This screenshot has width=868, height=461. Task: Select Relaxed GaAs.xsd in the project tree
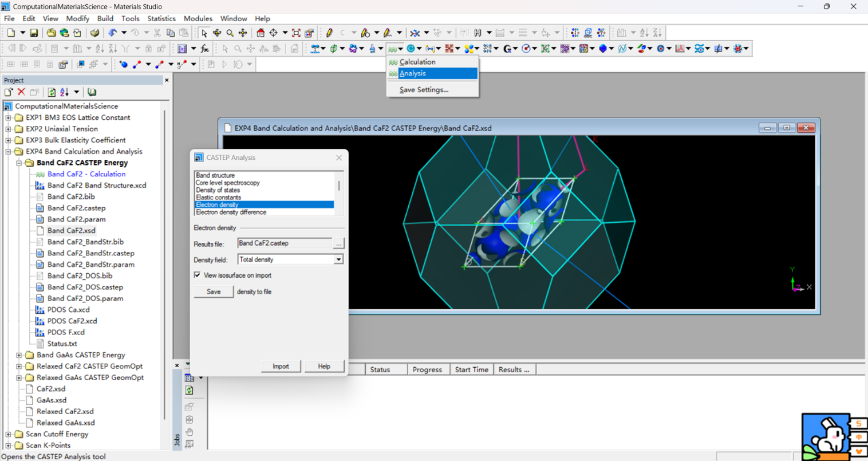click(x=66, y=423)
